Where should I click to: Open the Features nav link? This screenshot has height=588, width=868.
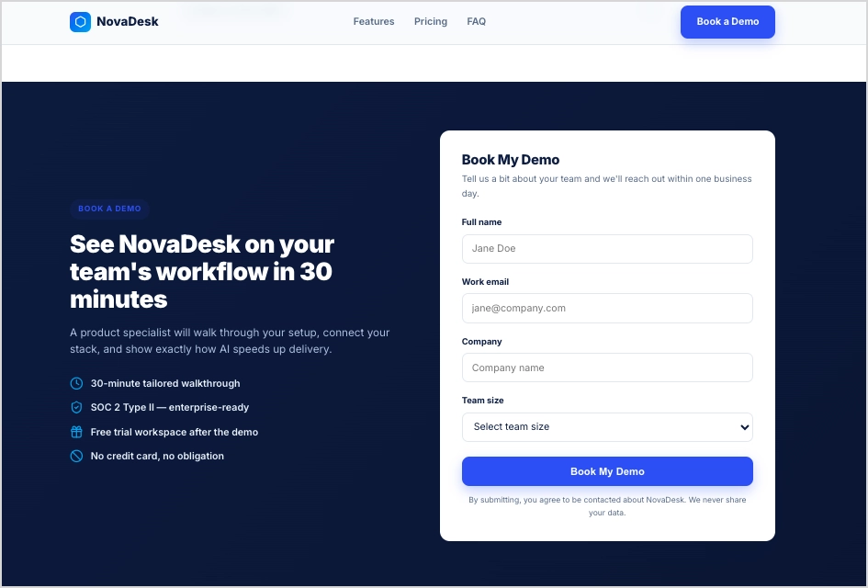coord(374,22)
